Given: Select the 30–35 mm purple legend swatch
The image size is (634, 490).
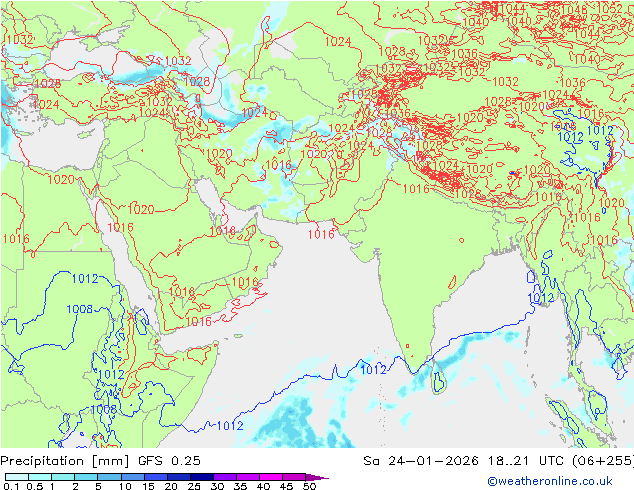Looking at the screenshot, I should click(x=224, y=477).
